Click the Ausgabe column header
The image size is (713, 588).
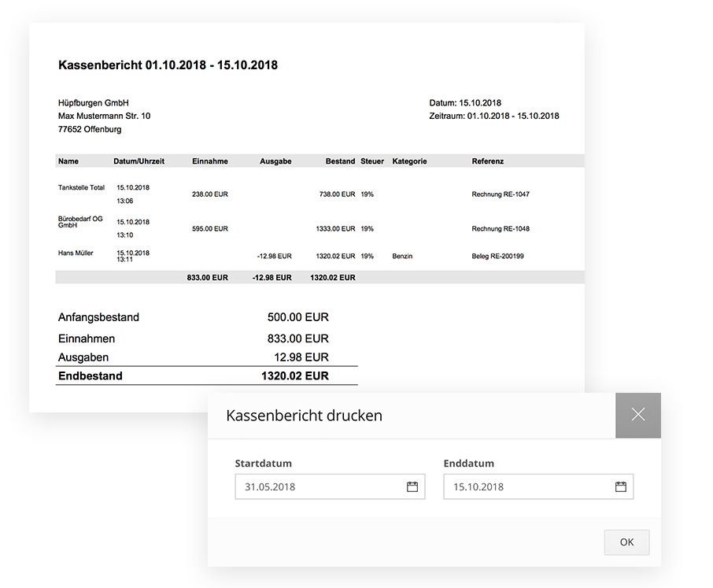click(275, 161)
